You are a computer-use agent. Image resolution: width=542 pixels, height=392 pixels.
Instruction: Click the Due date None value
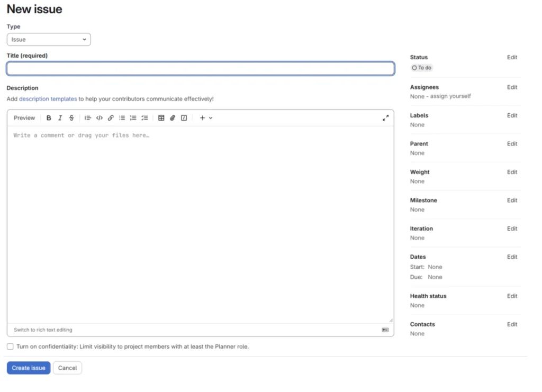[435, 277]
